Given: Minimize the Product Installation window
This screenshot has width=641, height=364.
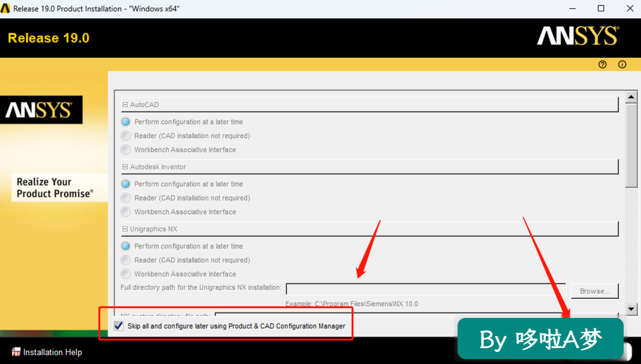Looking at the screenshot, I should point(573,8).
